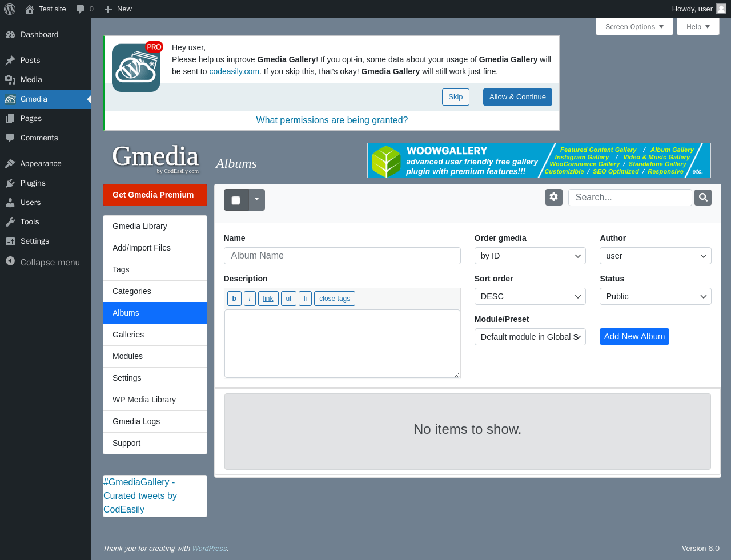The image size is (731, 560).
Task: Click the Users person icon
Action: tap(10, 202)
